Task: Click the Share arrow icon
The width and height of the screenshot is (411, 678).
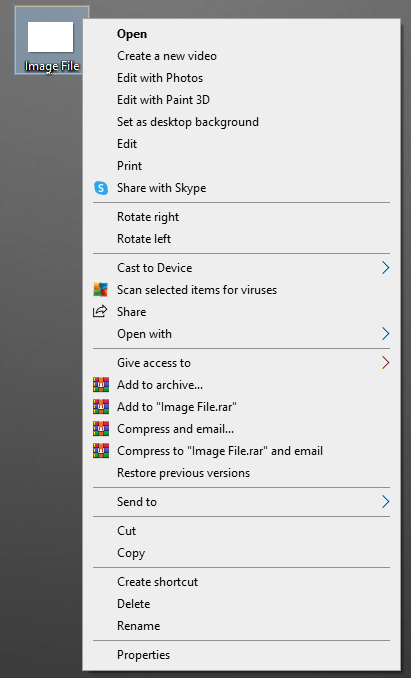Action: pos(100,311)
